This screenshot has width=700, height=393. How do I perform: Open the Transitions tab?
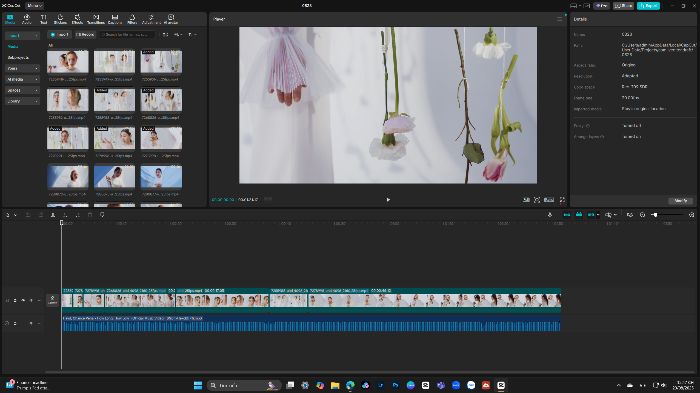tap(96, 19)
